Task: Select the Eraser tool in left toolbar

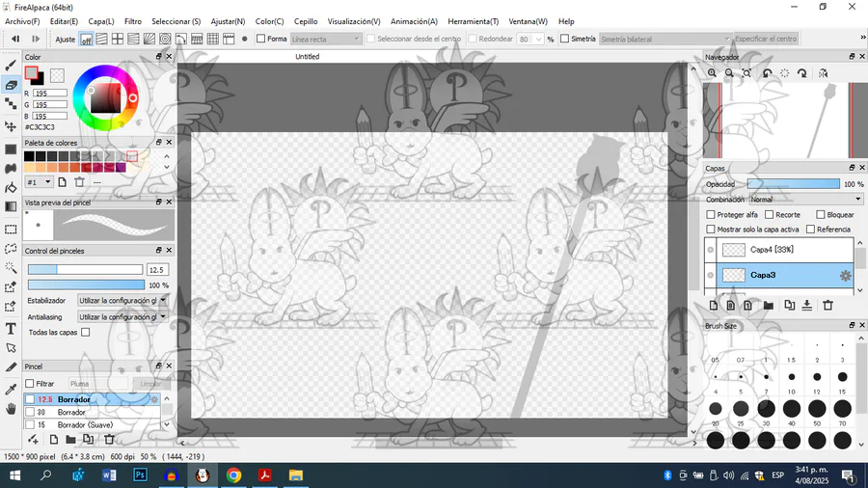Action: 11,85
